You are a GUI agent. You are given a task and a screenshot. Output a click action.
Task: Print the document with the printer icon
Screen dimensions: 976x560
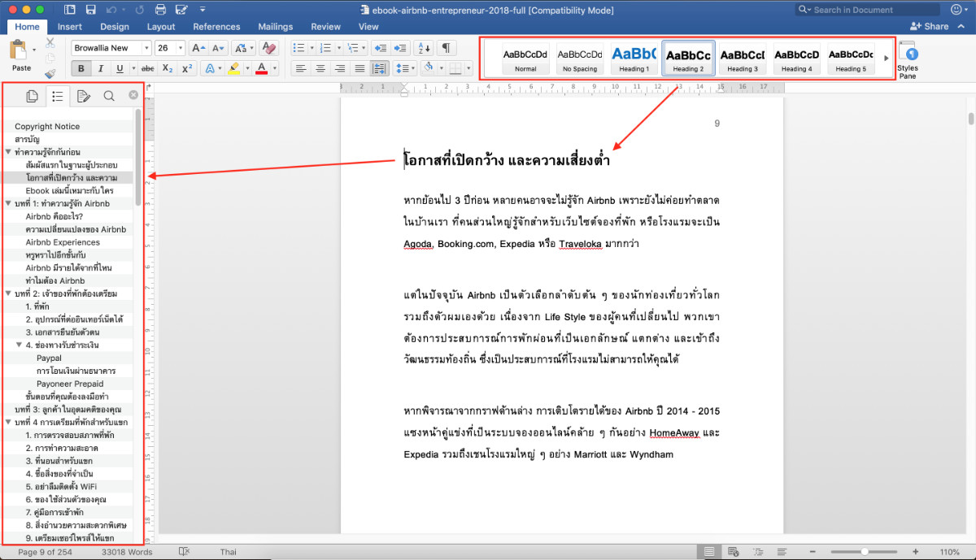pos(160,10)
